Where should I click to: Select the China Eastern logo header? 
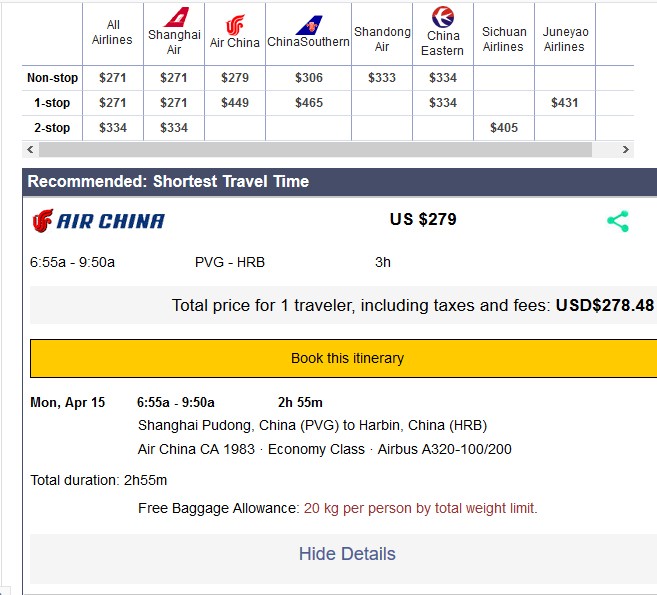[443, 17]
